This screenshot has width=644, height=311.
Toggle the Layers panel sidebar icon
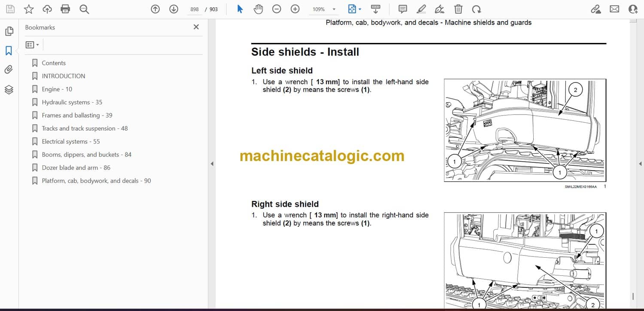pos(9,89)
